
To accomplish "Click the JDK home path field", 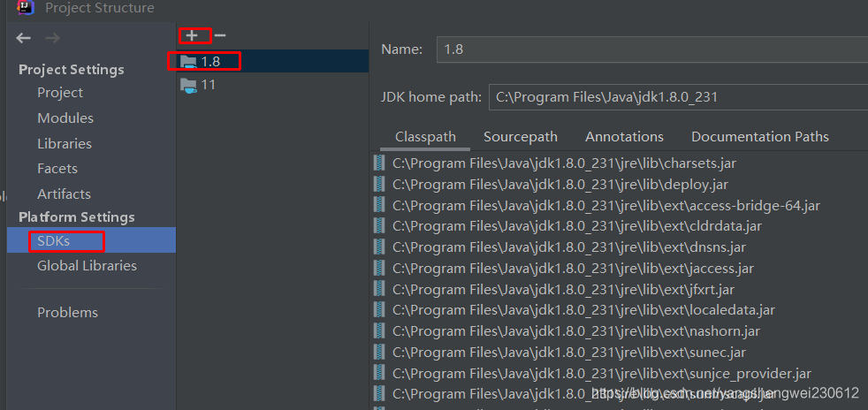I will click(678, 97).
